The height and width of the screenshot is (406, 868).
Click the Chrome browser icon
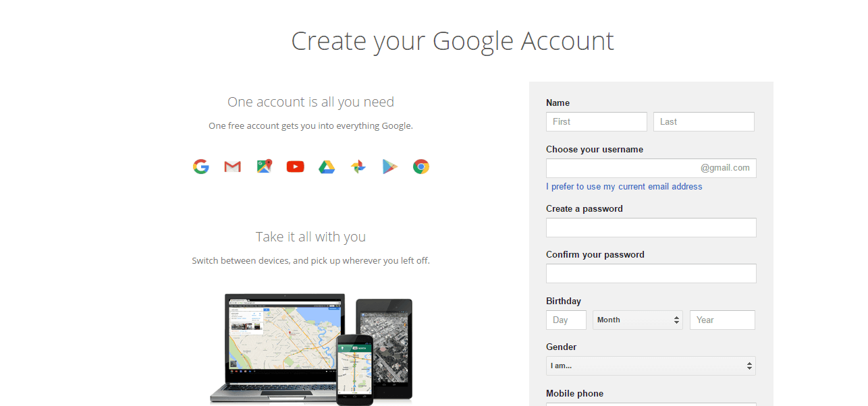[421, 167]
